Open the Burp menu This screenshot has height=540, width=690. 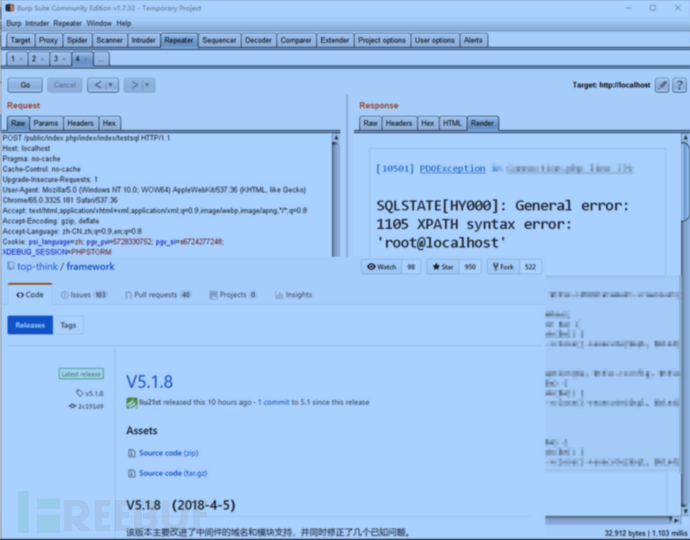[14, 23]
